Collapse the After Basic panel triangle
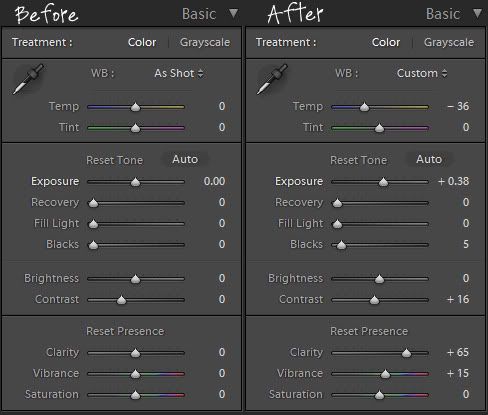 (478, 14)
